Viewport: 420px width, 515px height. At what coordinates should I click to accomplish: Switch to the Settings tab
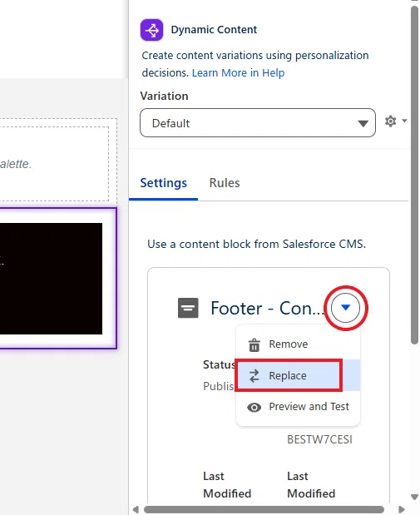pos(163,183)
